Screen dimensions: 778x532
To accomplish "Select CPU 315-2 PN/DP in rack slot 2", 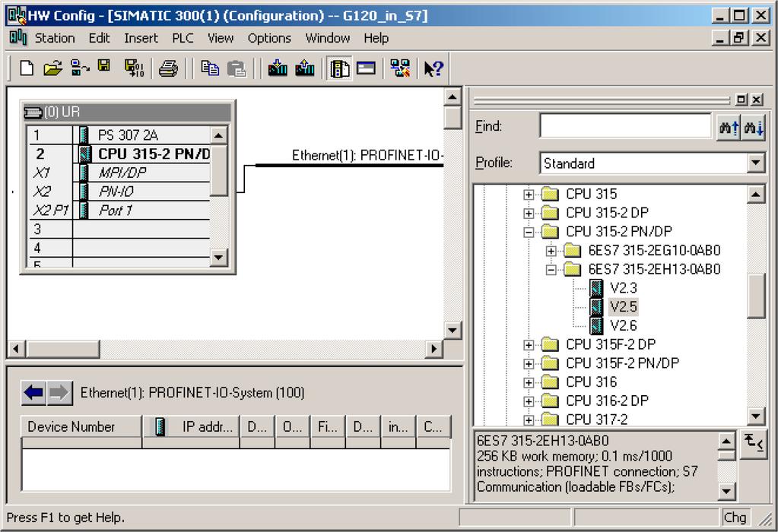I will point(119,154).
